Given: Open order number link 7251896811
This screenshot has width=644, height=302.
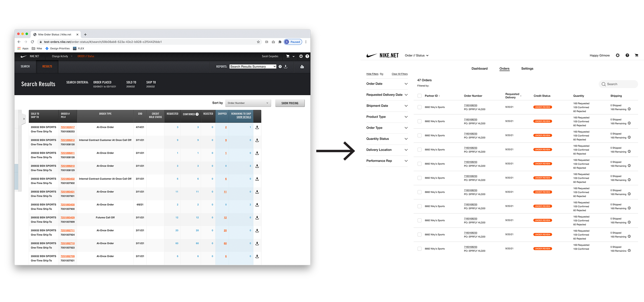Looking at the screenshot, I should (68, 153).
